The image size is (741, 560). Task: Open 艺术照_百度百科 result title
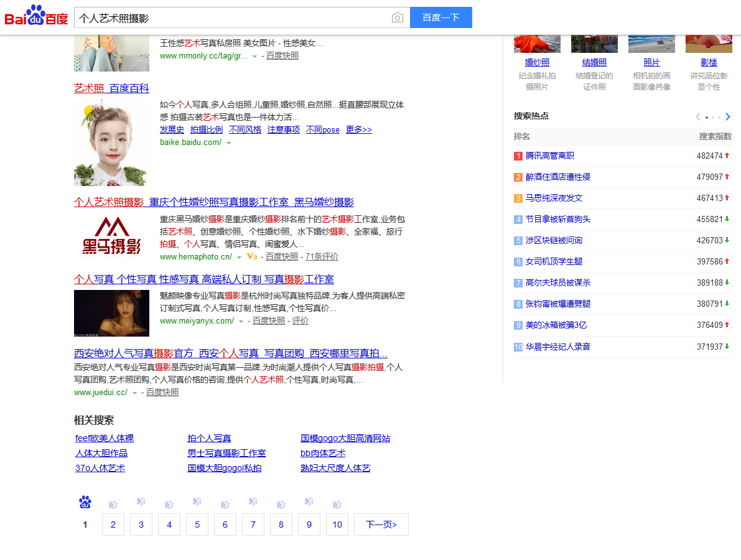pos(111,88)
